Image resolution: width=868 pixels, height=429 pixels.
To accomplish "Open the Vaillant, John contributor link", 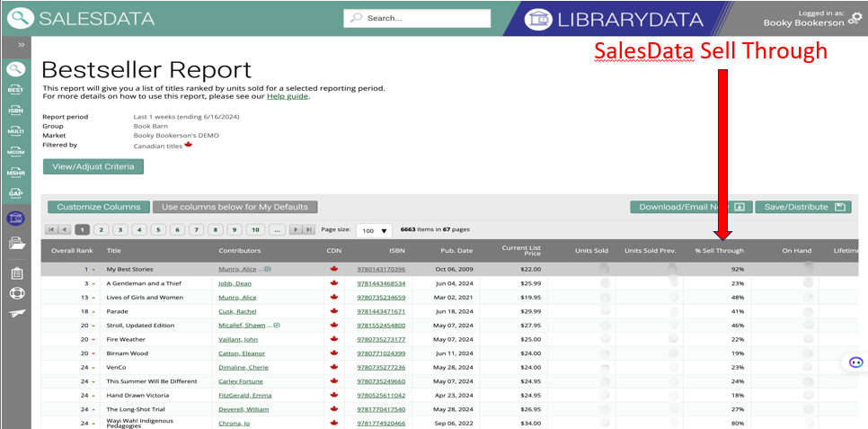I will pos(238,339).
